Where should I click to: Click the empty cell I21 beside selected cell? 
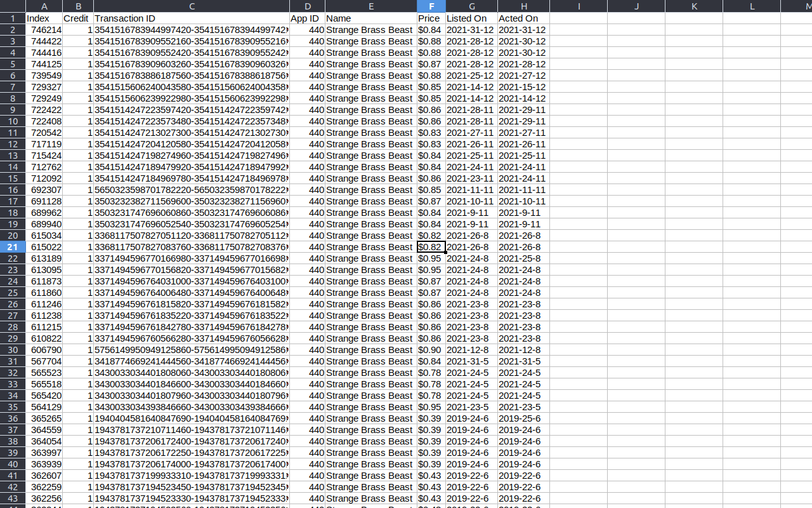578,247
